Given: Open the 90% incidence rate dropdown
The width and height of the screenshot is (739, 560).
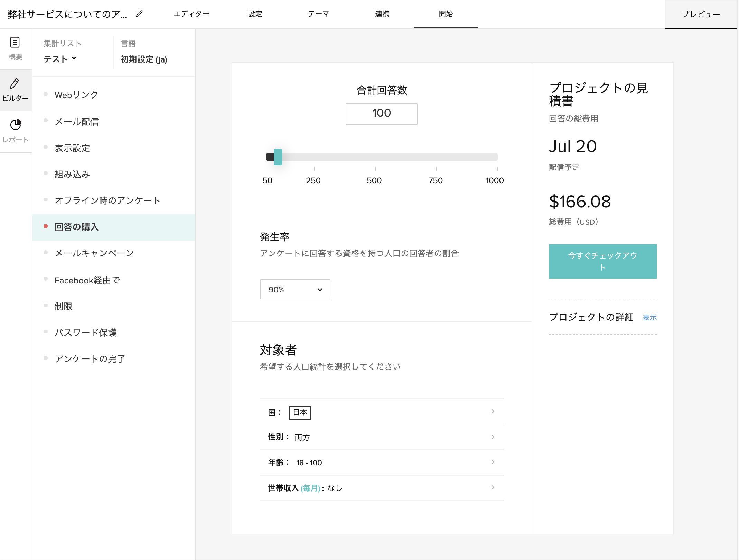Looking at the screenshot, I should [295, 289].
